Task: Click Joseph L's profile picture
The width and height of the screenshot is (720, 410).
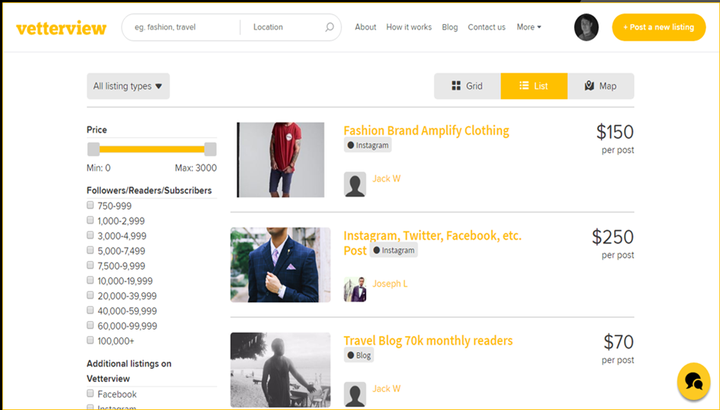Action: click(x=355, y=289)
